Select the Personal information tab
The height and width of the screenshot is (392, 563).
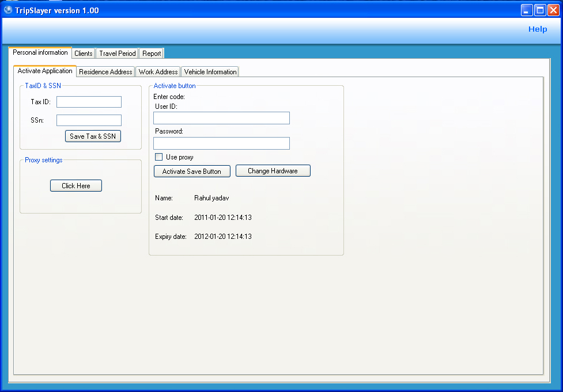coord(40,52)
